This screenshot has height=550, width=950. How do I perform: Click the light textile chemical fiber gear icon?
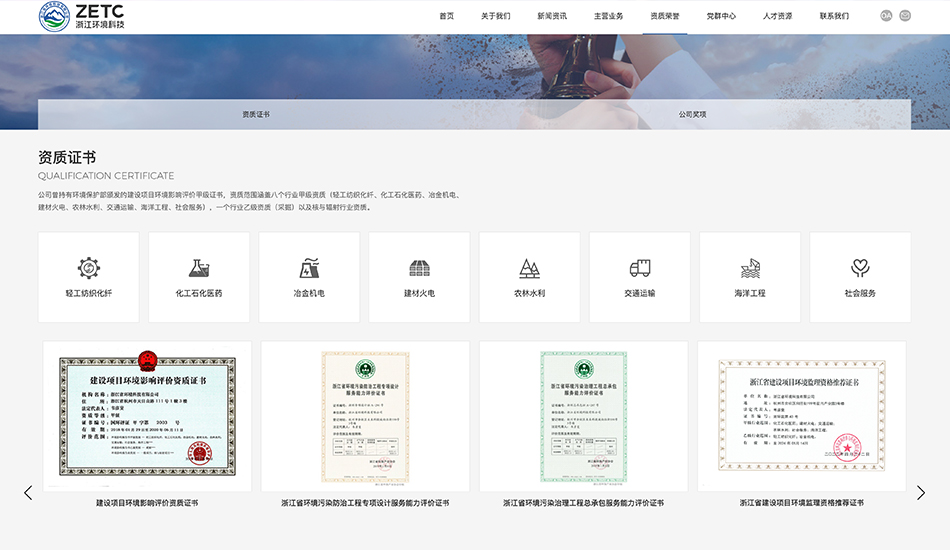[x=89, y=268]
